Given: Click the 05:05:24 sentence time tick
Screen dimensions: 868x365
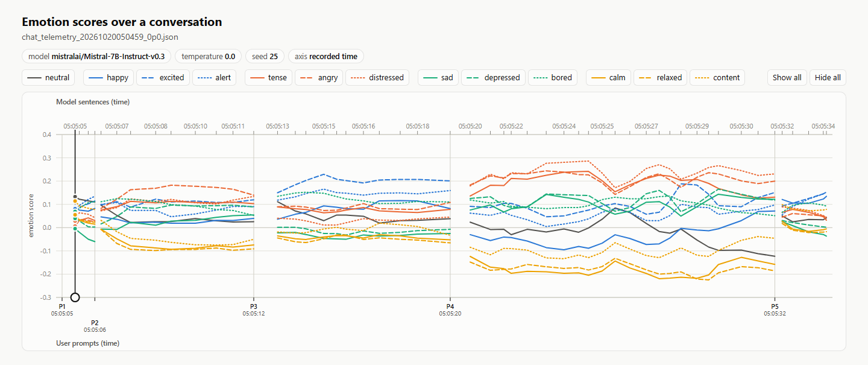Looking at the screenshot, I should tap(564, 126).
